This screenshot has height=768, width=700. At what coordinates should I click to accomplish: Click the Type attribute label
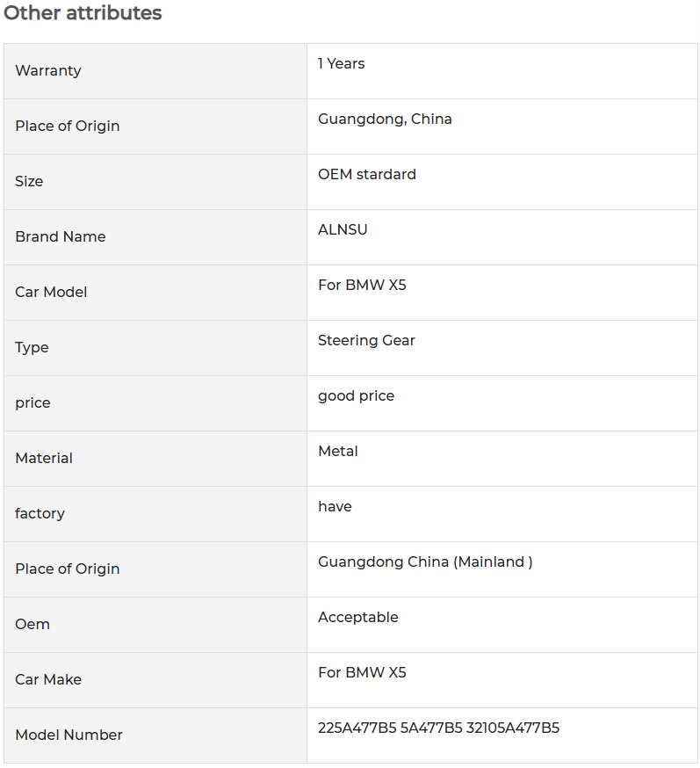[x=32, y=348]
